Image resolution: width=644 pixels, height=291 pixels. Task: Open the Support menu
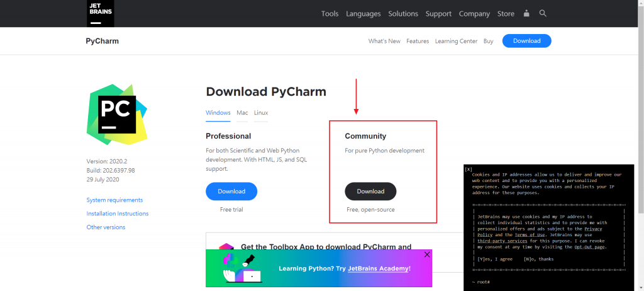(438, 14)
